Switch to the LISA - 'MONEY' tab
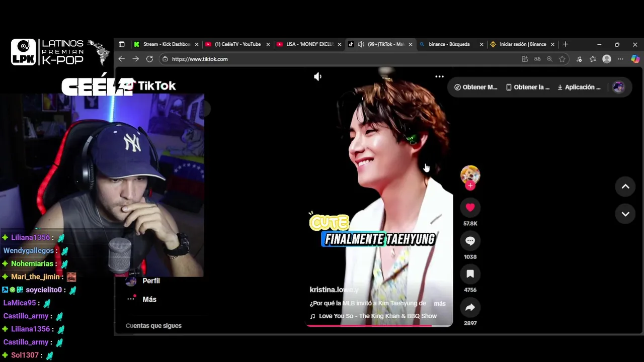644x362 pixels. click(309, 44)
